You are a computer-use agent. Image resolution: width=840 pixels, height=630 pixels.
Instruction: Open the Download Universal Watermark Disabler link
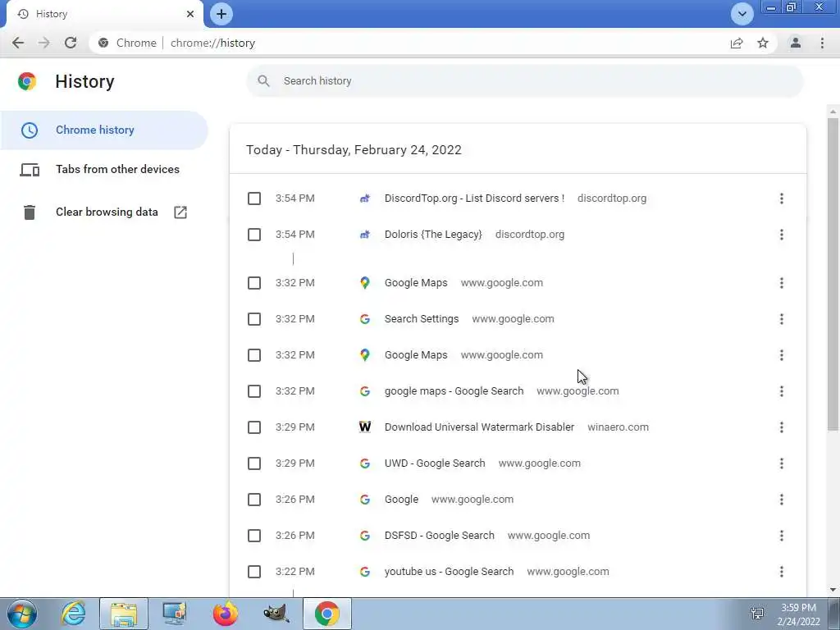tap(479, 427)
